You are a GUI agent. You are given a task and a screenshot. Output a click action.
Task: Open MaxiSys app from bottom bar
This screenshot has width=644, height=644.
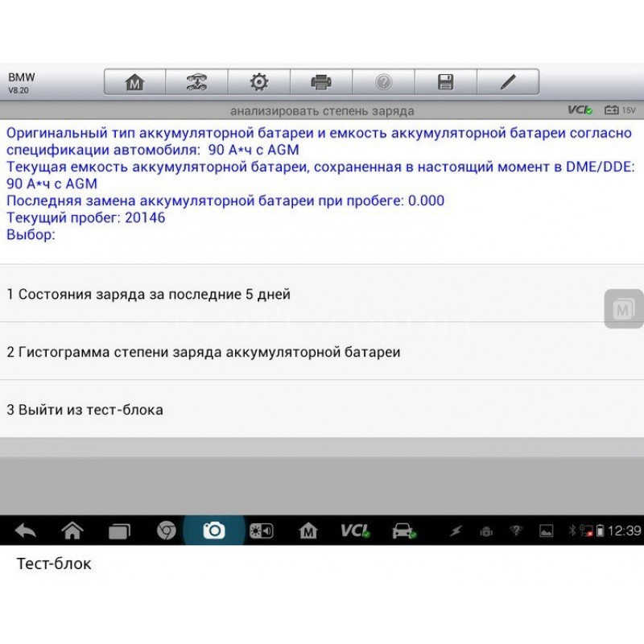pyautogui.click(x=308, y=530)
